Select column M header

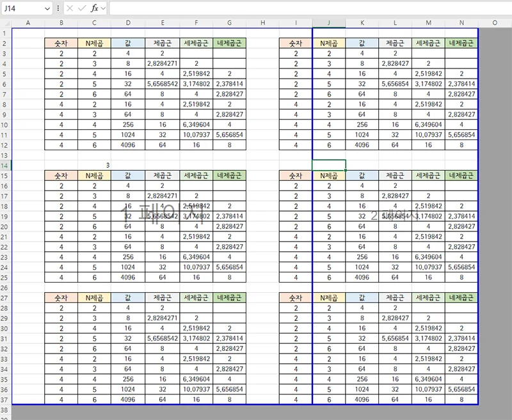[428, 23]
